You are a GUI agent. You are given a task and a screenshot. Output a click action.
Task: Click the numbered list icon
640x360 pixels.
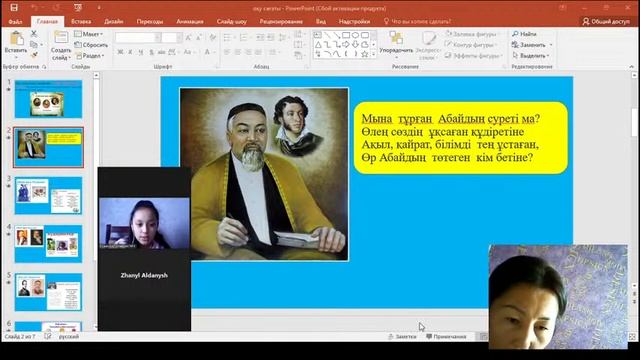click(x=244, y=38)
